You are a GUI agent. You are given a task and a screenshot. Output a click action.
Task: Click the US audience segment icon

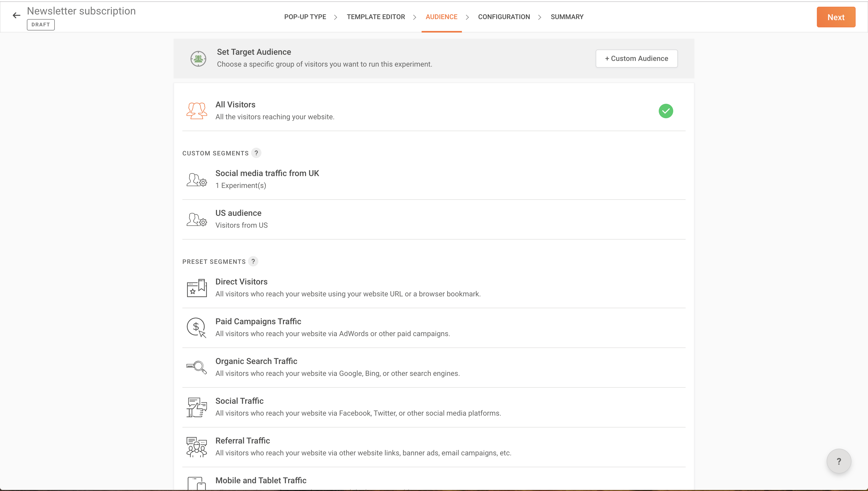pyautogui.click(x=197, y=219)
